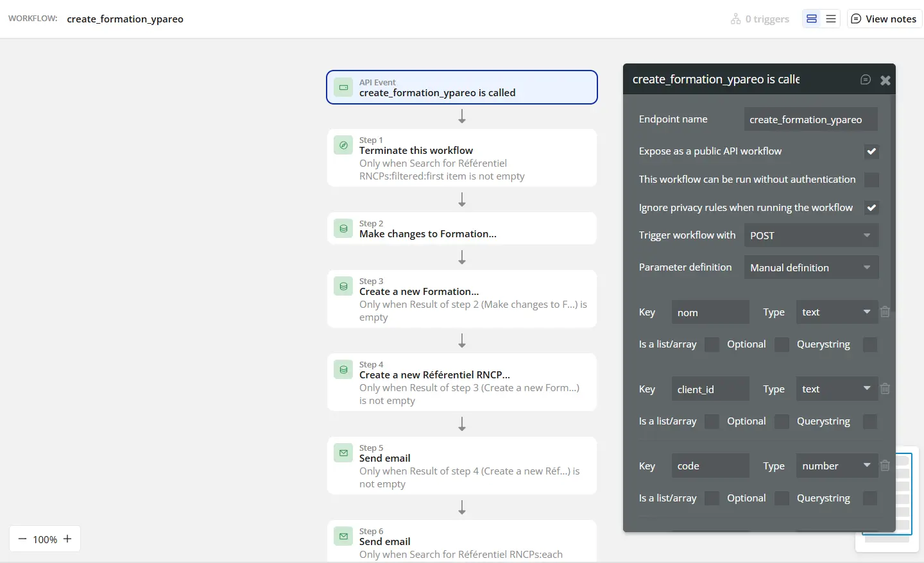The height and width of the screenshot is (563, 924).
Task: Zoom in with the plus icon
Action: pos(67,539)
